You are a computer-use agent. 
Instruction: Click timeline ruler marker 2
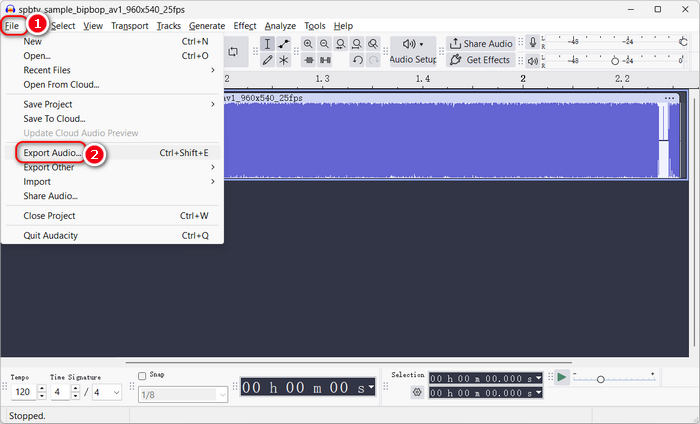pyautogui.click(x=523, y=79)
